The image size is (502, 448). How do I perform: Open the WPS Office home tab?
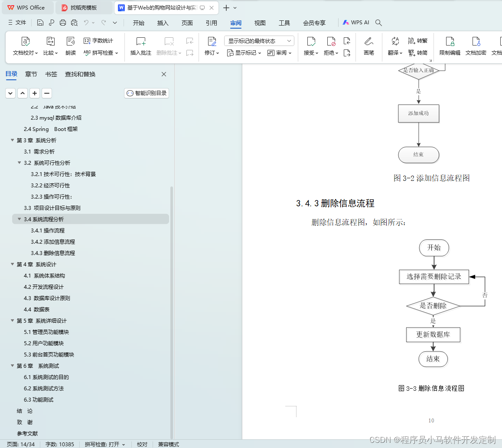[x=28, y=8]
